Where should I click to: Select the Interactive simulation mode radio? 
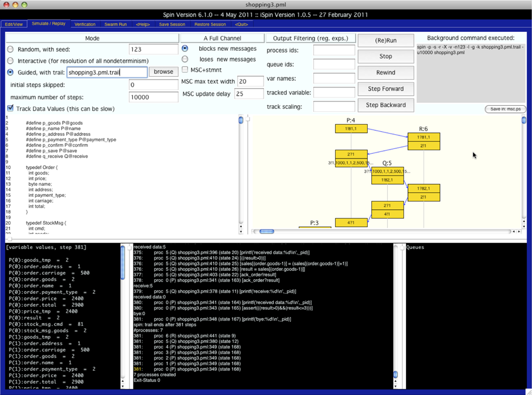(11, 61)
